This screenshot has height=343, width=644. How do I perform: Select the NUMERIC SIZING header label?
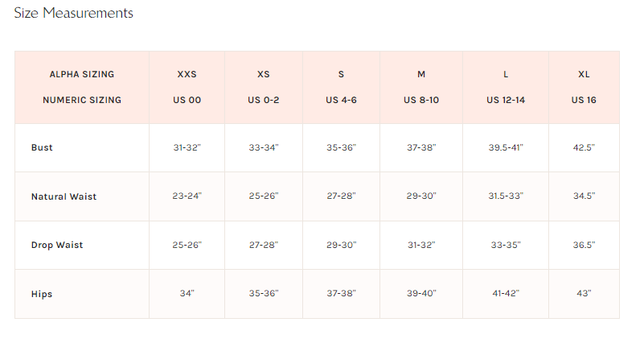pos(82,100)
